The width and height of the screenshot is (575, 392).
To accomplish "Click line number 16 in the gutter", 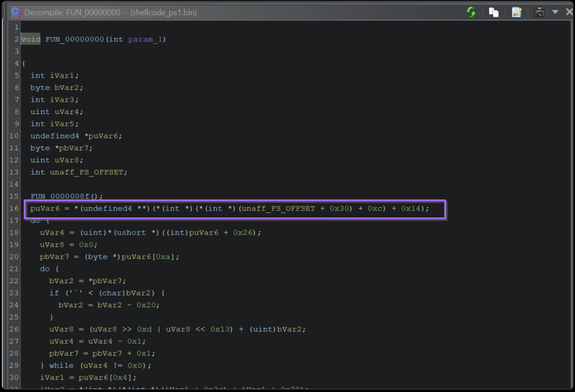I will [x=14, y=208].
